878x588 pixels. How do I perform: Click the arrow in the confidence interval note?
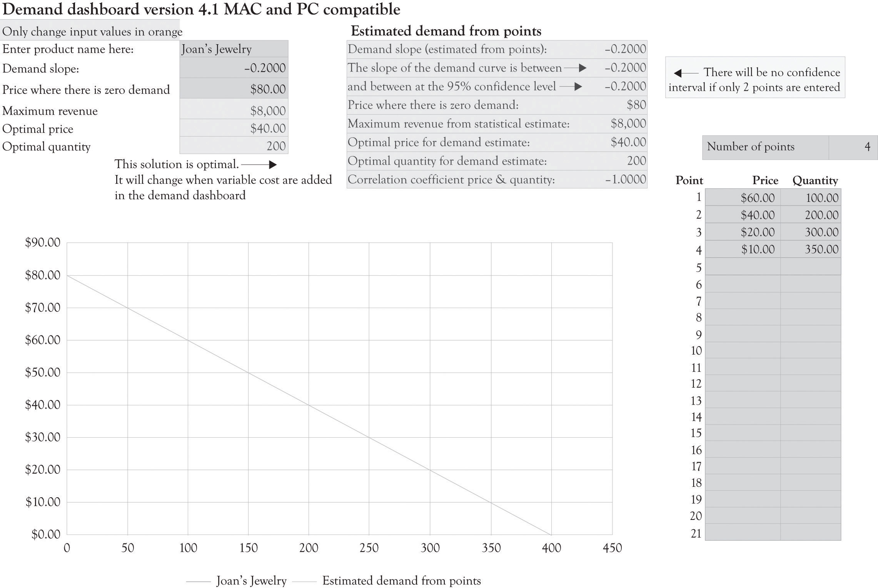click(x=686, y=73)
